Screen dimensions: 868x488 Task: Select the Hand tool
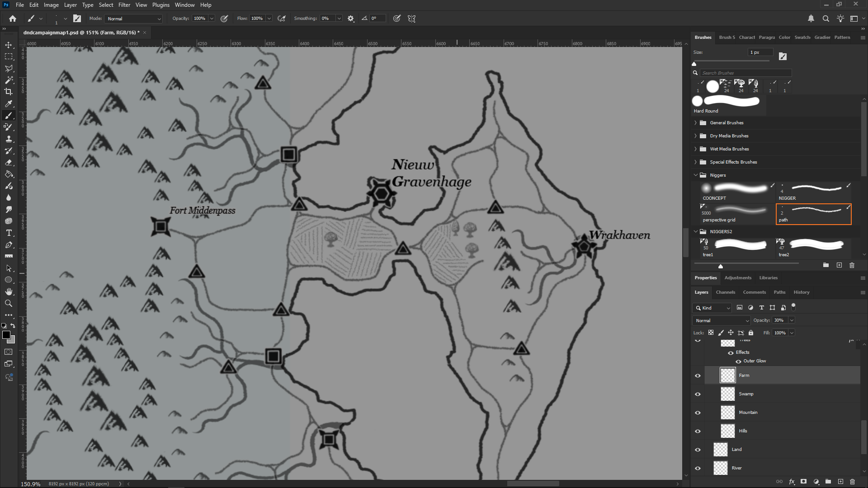coord(9,292)
